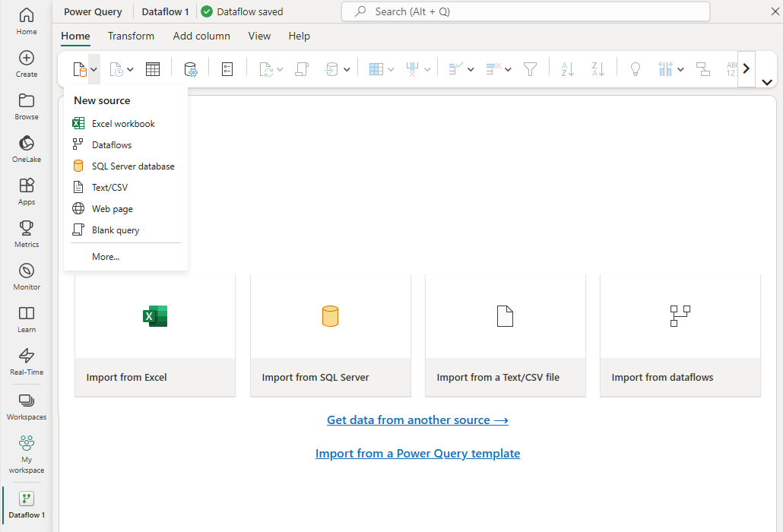This screenshot has height=532, width=783.
Task: Choose Blank query in New source menu
Action: click(116, 230)
